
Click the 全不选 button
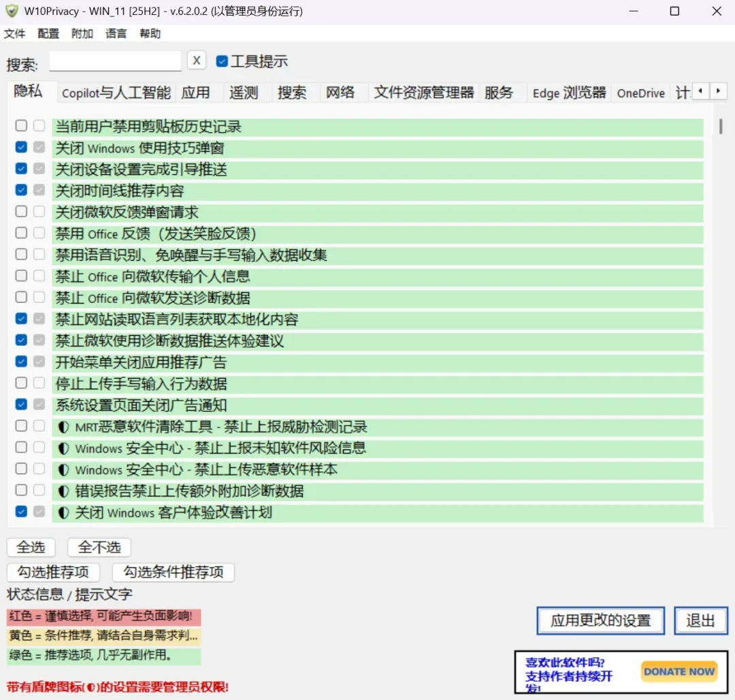click(x=99, y=547)
